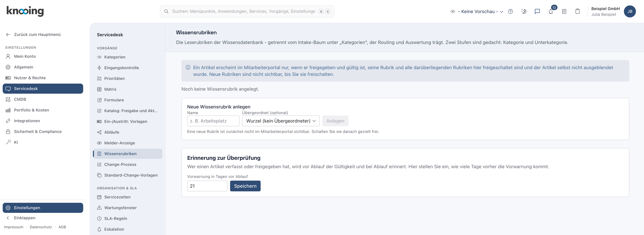Open the clipboard icon in header
This screenshot has height=235, width=644.
point(577,12)
